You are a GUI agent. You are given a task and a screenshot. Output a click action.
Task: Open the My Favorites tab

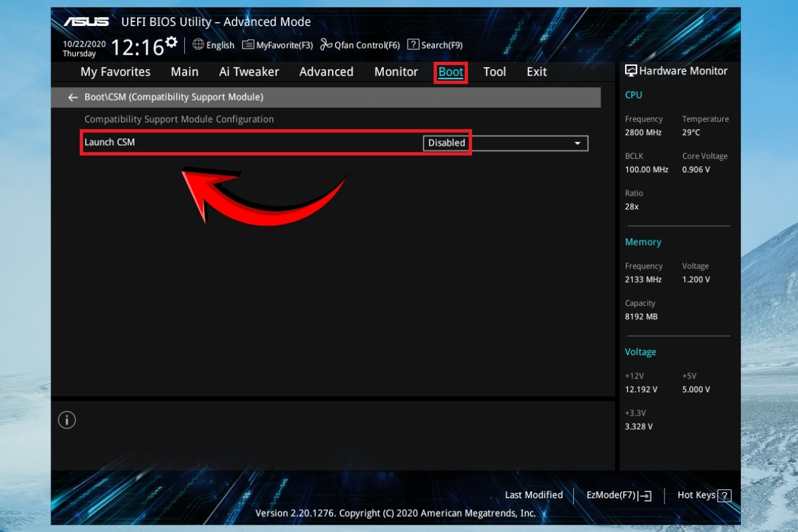[x=115, y=72]
